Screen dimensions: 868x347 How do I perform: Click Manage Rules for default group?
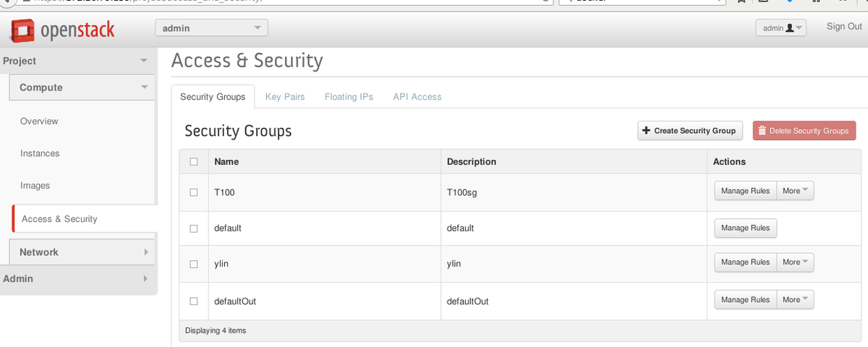(745, 228)
